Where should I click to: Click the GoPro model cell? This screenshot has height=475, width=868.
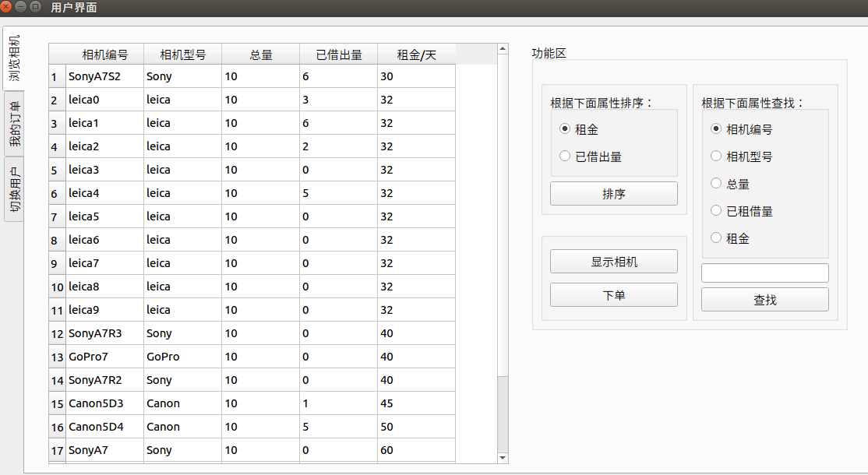click(182, 357)
